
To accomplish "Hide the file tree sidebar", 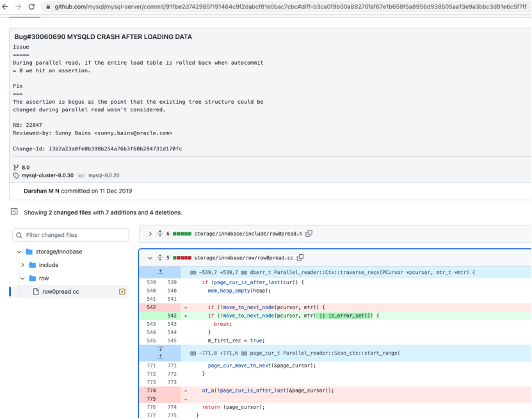I will pos(14,212).
